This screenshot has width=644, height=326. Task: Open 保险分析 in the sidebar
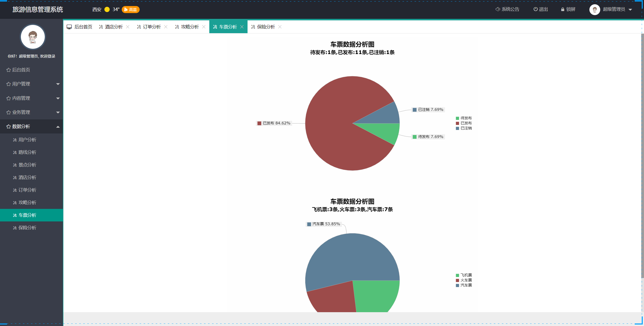[27, 228]
